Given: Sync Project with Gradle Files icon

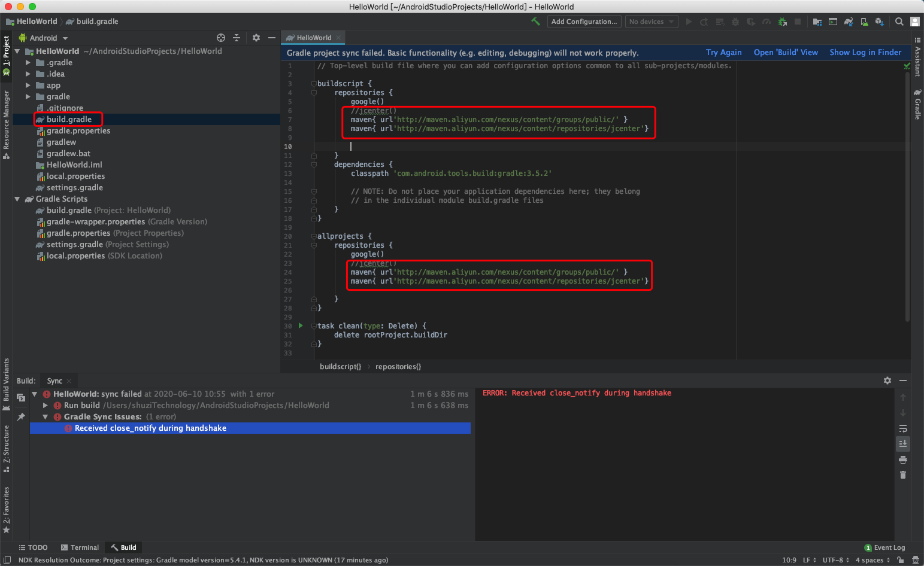Looking at the screenshot, I should pyautogui.click(x=849, y=22).
